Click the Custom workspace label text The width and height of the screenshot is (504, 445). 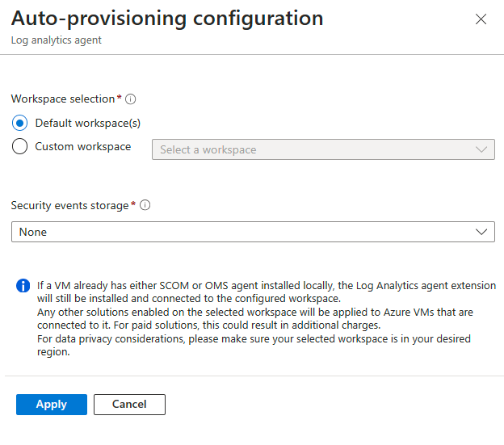(x=83, y=146)
